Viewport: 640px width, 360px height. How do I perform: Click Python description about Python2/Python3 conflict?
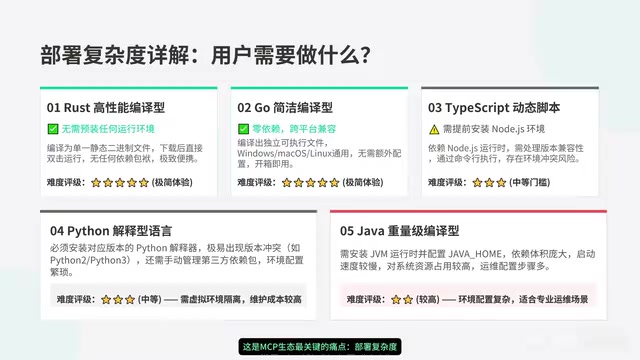(x=177, y=260)
